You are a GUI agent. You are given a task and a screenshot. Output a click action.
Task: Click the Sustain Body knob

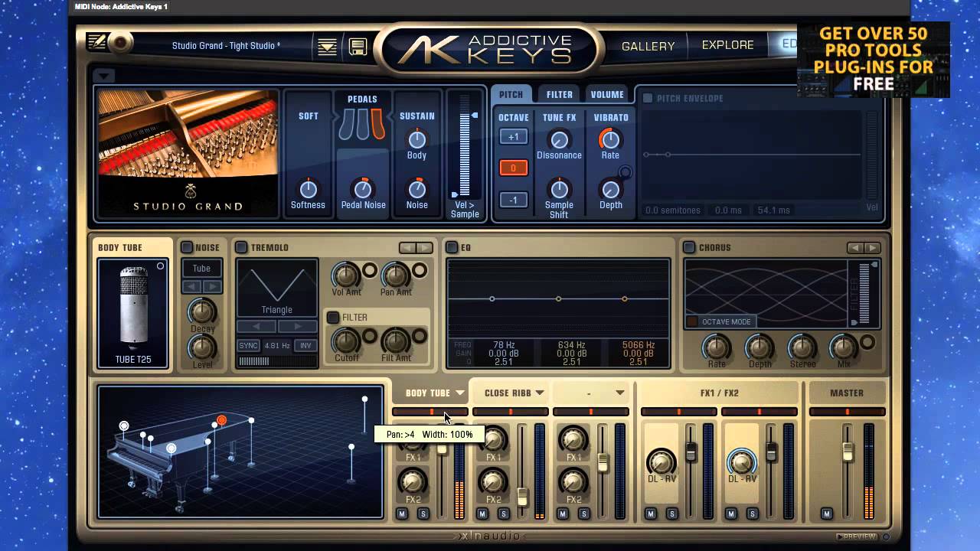click(416, 139)
